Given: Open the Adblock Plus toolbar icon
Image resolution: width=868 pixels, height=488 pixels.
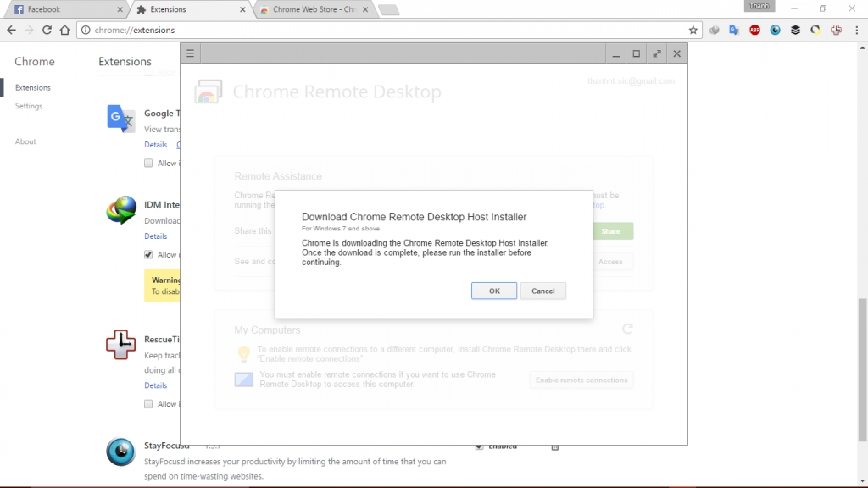Looking at the screenshot, I should click(x=754, y=30).
